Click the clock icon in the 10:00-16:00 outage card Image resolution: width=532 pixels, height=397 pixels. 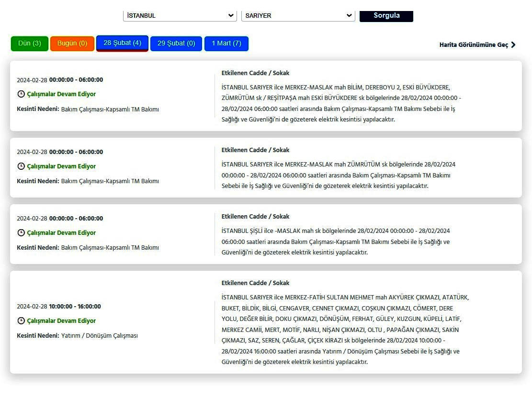pyautogui.click(x=21, y=321)
